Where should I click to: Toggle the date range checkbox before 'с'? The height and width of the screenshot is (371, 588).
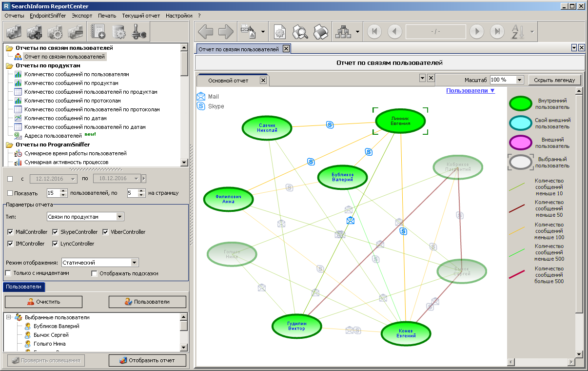click(10, 179)
